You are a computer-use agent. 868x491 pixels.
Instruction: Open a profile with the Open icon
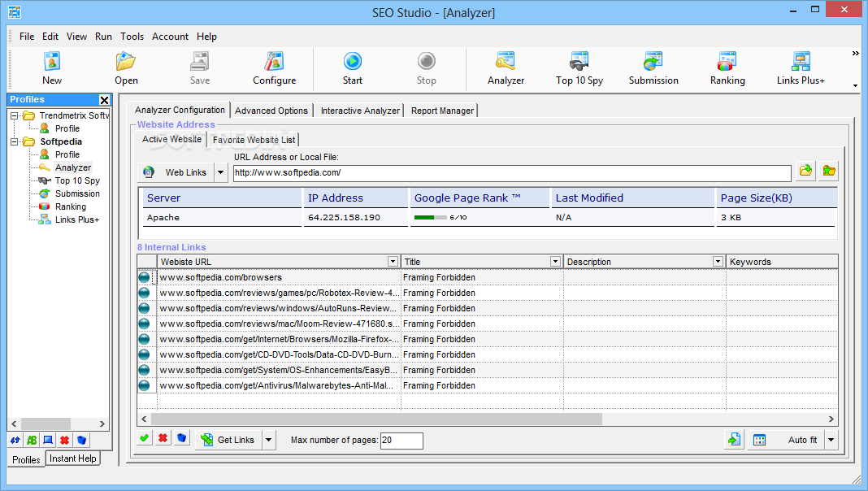[x=126, y=68]
